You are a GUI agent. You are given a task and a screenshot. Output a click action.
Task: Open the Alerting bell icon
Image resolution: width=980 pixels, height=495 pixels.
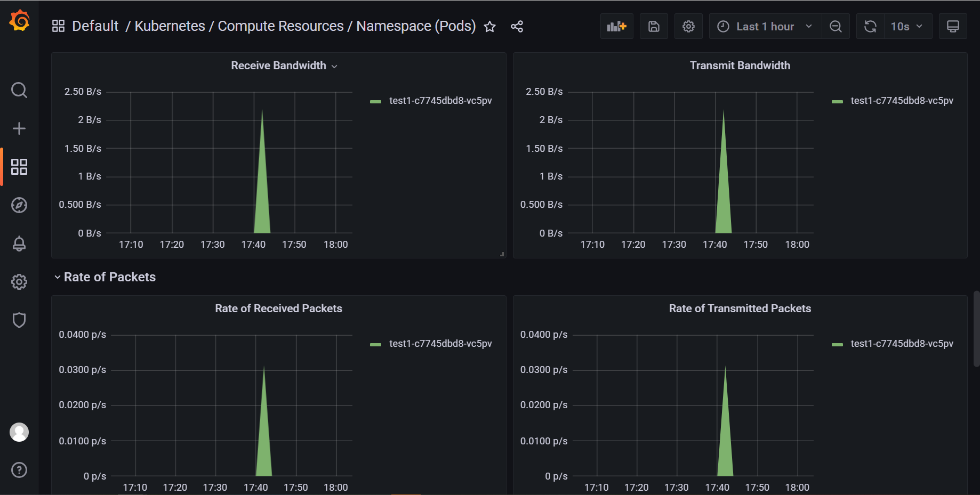19,244
